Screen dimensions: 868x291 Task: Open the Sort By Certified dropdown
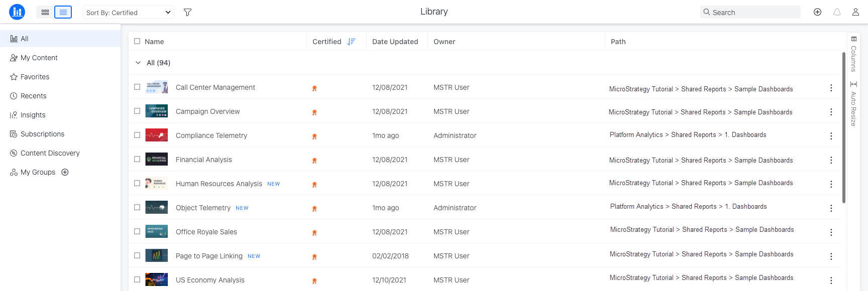pos(128,13)
